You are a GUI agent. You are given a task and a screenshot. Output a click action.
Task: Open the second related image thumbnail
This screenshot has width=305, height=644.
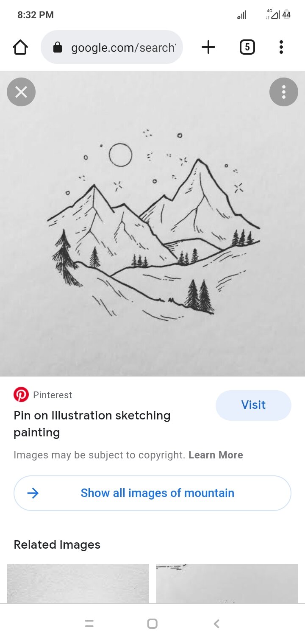coord(227,583)
